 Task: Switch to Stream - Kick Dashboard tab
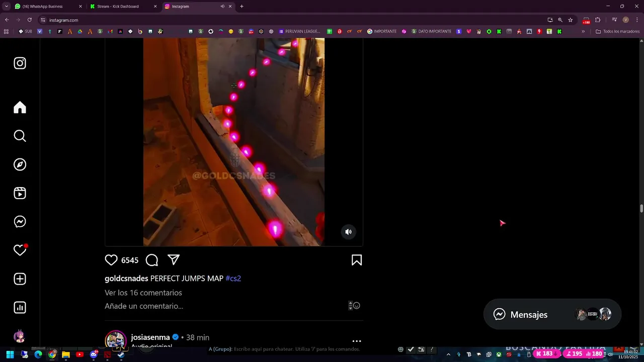pos(123,7)
